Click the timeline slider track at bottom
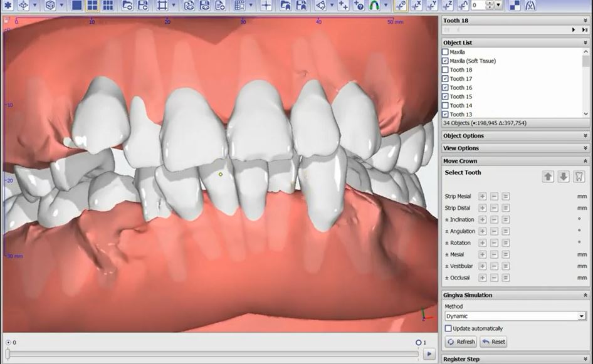Image resolution: width=593 pixels, height=364 pixels. tap(213, 354)
